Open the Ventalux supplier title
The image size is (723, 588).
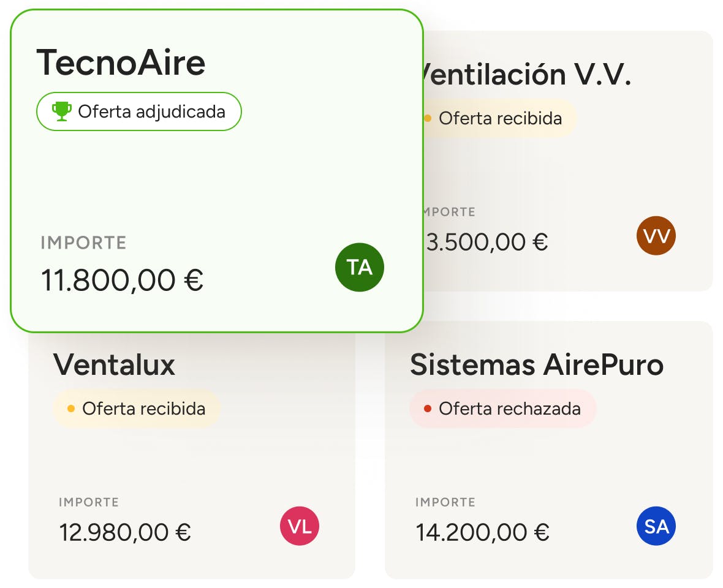click(114, 364)
